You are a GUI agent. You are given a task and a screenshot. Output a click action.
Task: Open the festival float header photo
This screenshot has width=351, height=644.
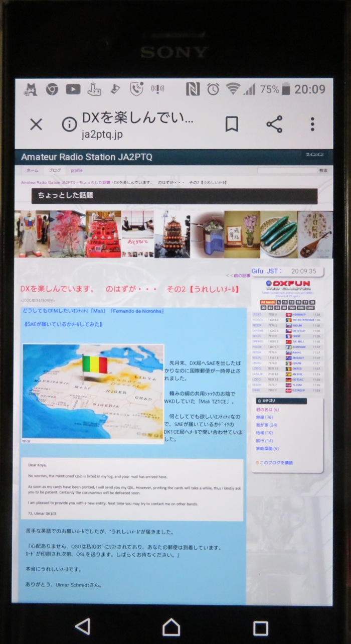click(171, 234)
